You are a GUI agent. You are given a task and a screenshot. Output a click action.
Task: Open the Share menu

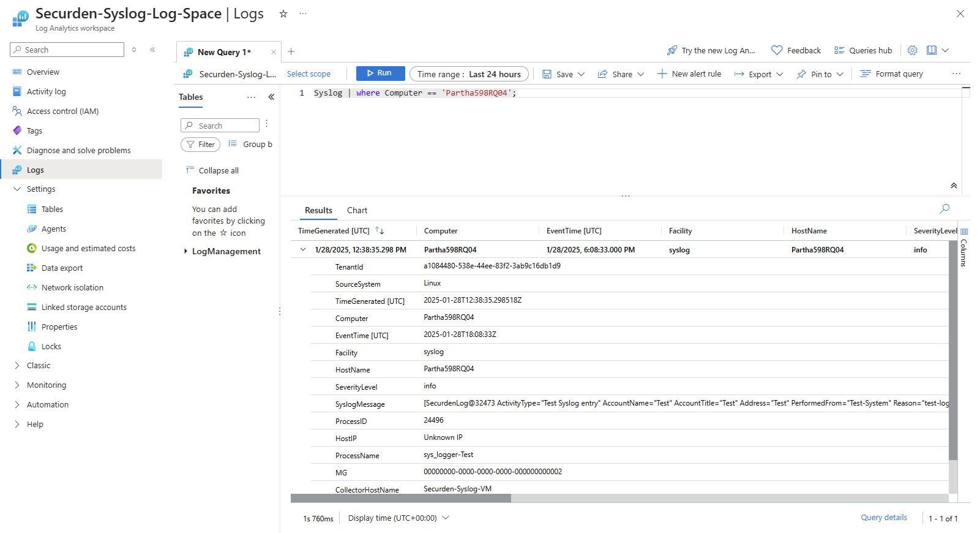tap(621, 74)
